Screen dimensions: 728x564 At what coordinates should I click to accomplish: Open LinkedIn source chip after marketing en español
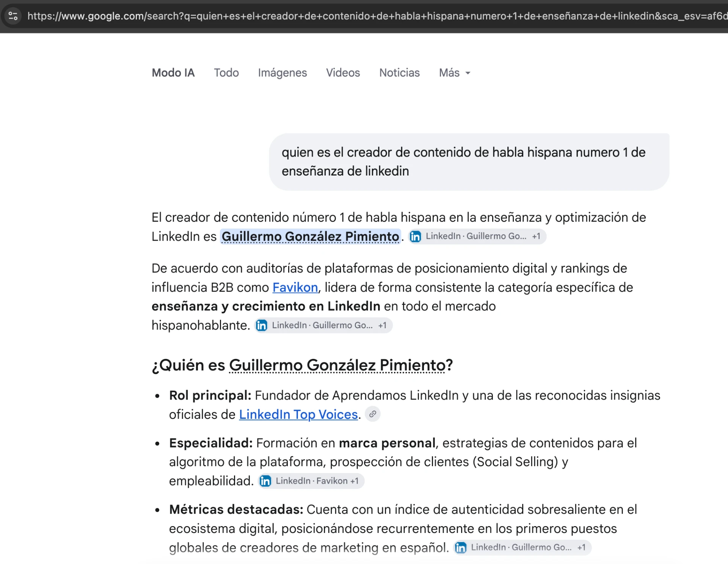[x=522, y=547]
